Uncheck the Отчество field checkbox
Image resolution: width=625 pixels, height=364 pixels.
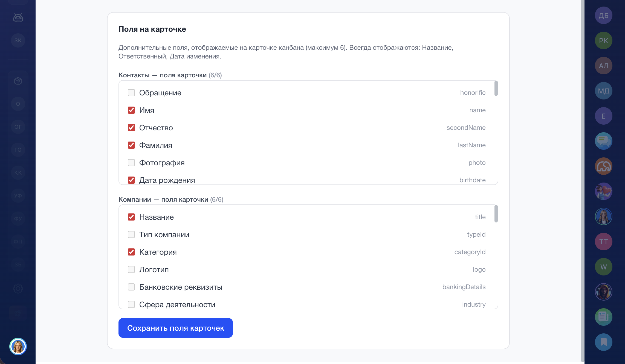pos(131,128)
